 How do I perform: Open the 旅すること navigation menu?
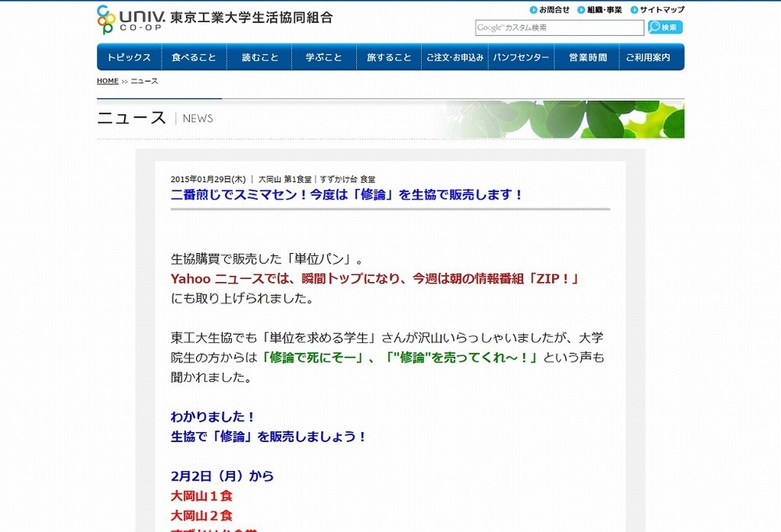[x=388, y=56]
